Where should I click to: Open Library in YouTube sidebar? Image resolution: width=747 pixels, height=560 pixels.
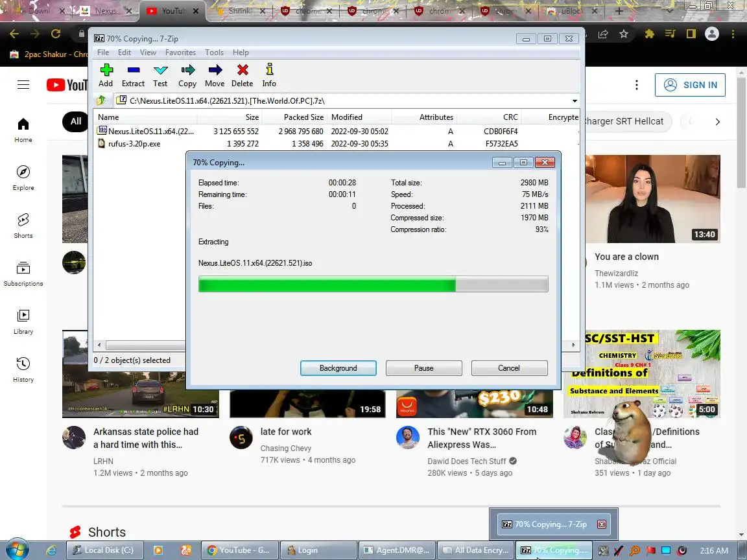pos(23,322)
